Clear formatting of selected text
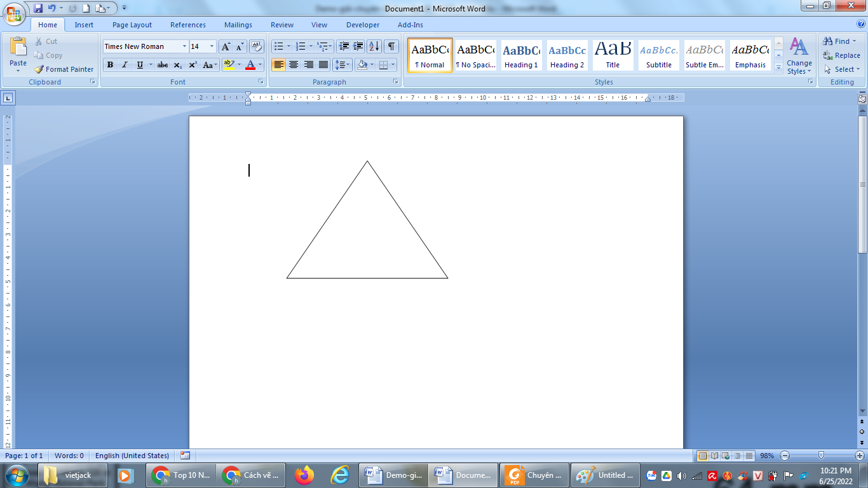This screenshot has height=488, width=868. click(x=257, y=46)
